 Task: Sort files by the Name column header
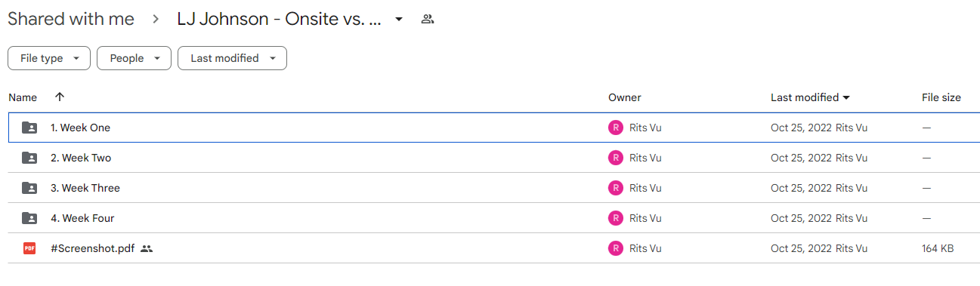23,97
